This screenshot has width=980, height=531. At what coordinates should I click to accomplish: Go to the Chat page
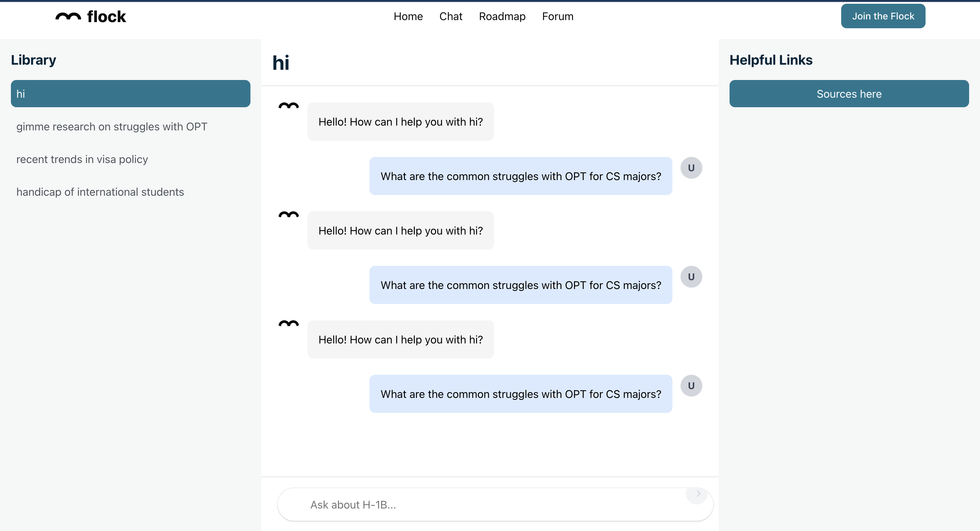click(x=451, y=16)
